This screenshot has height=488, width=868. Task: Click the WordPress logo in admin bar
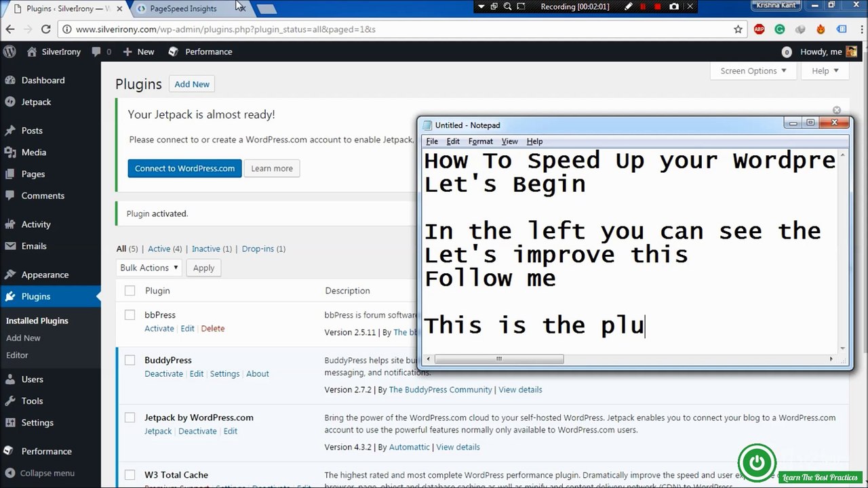pyautogui.click(x=9, y=52)
